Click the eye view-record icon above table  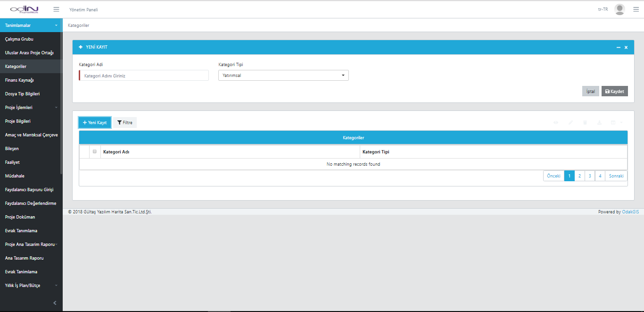tap(556, 123)
